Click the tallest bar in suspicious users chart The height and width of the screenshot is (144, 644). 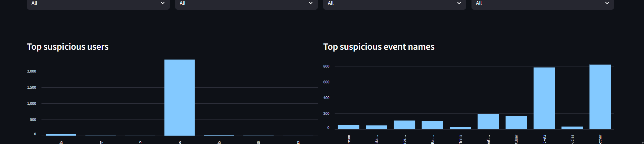(179, 97)
